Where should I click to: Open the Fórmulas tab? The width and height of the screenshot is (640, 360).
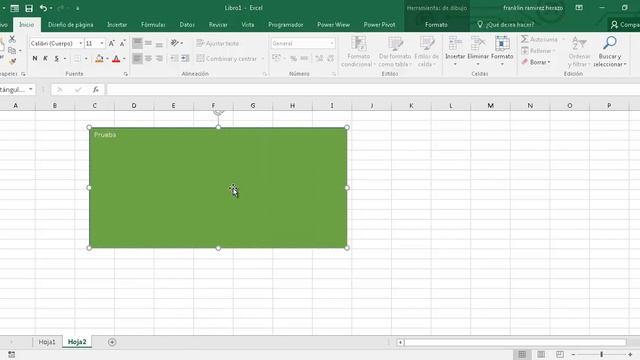coord(153,24)
